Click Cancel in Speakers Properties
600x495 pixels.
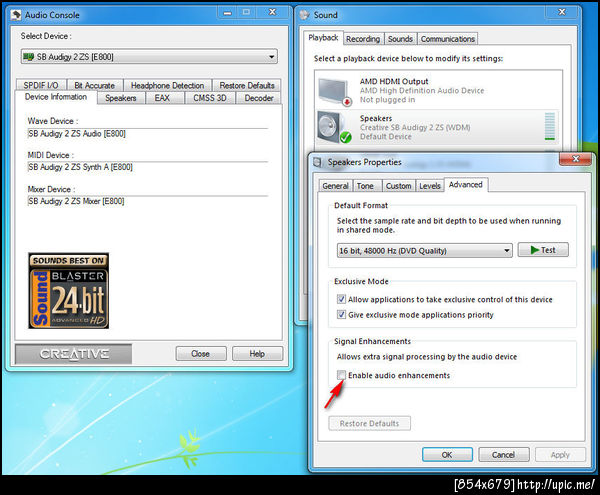(x=504, y=455)
